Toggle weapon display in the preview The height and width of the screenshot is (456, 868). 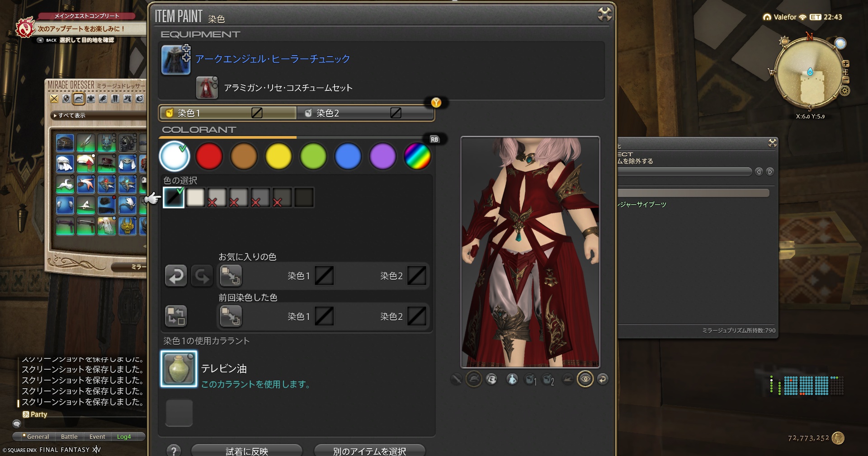coord(456,379)
